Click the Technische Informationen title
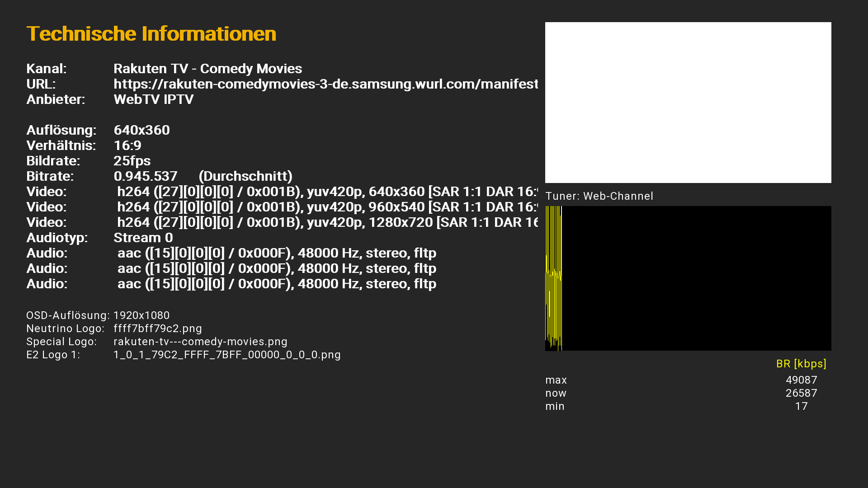The image size is (868, 488). pos(151,34)
